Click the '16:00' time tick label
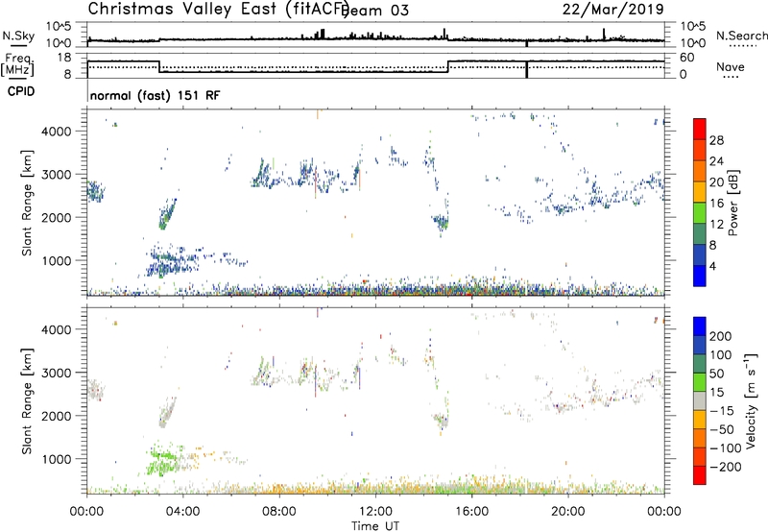The width and height of the screenshot is (768, 532). pyautogui.click(x=471, y=512)
